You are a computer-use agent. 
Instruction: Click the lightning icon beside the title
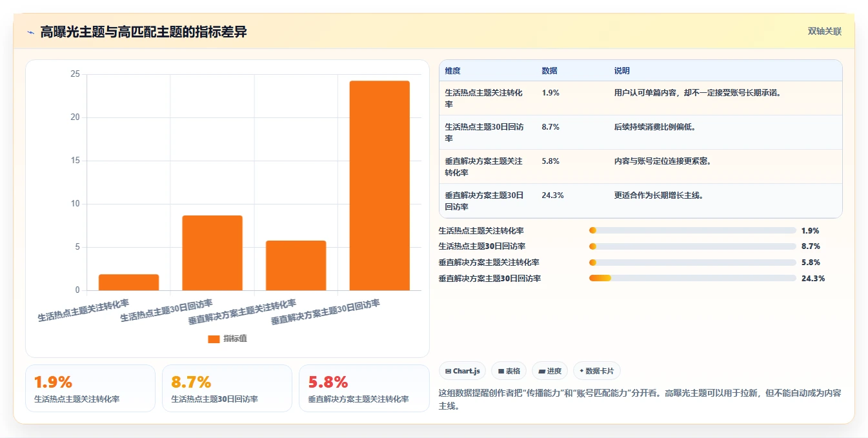tap(30, 32)
